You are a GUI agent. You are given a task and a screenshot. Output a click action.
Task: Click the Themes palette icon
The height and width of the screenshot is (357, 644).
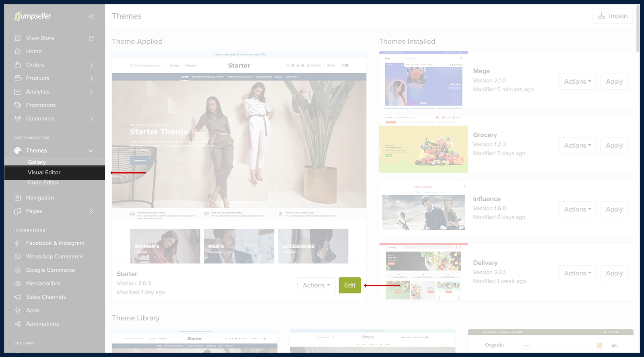pyautogui.click(x=18, y=151)
